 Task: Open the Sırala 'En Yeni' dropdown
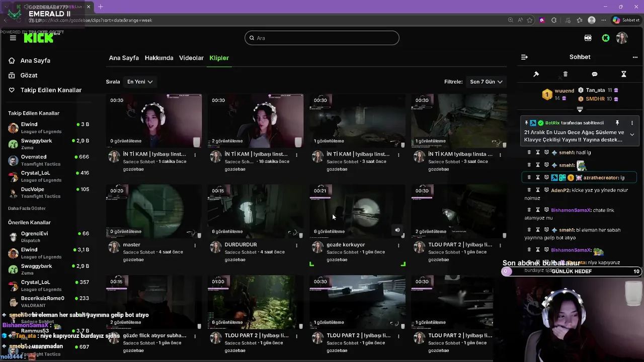[140, 81]
